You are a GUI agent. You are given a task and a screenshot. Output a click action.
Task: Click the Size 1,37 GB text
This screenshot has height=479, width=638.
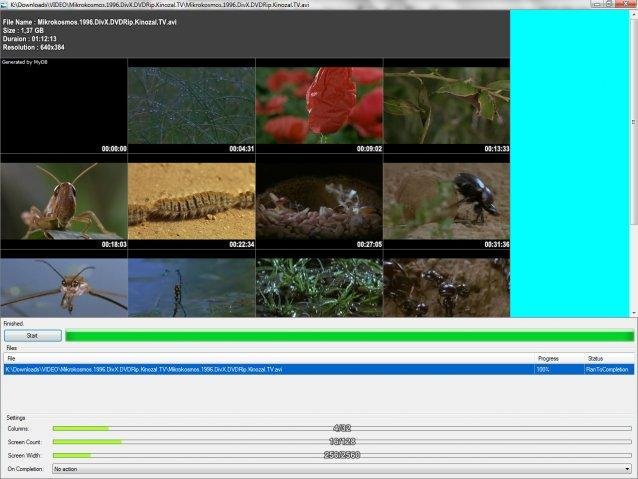[23, 31]
